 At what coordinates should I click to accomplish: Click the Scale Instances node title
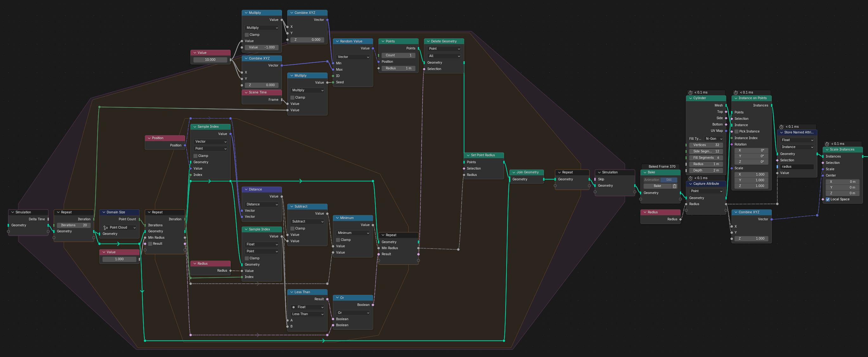(x=842, y=150)
